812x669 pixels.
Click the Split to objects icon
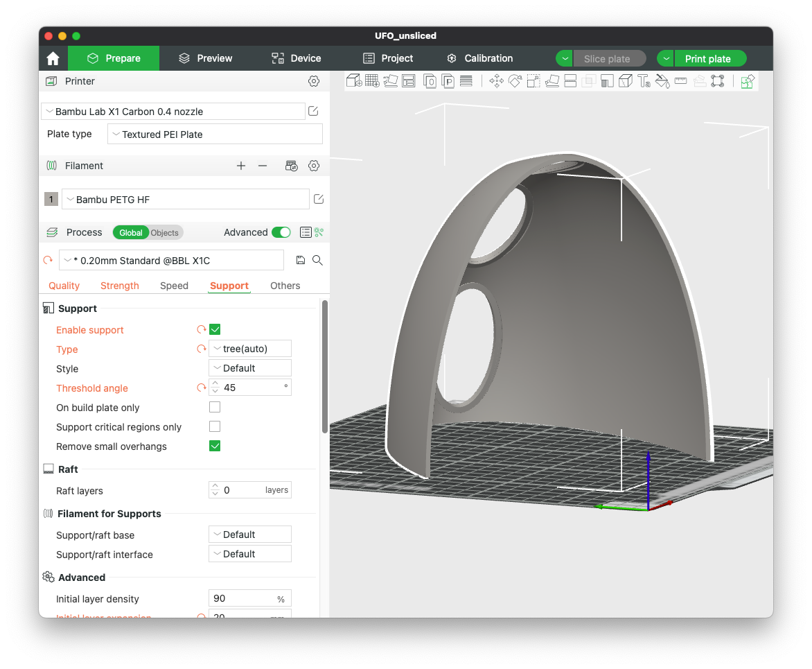click(430, 81)
